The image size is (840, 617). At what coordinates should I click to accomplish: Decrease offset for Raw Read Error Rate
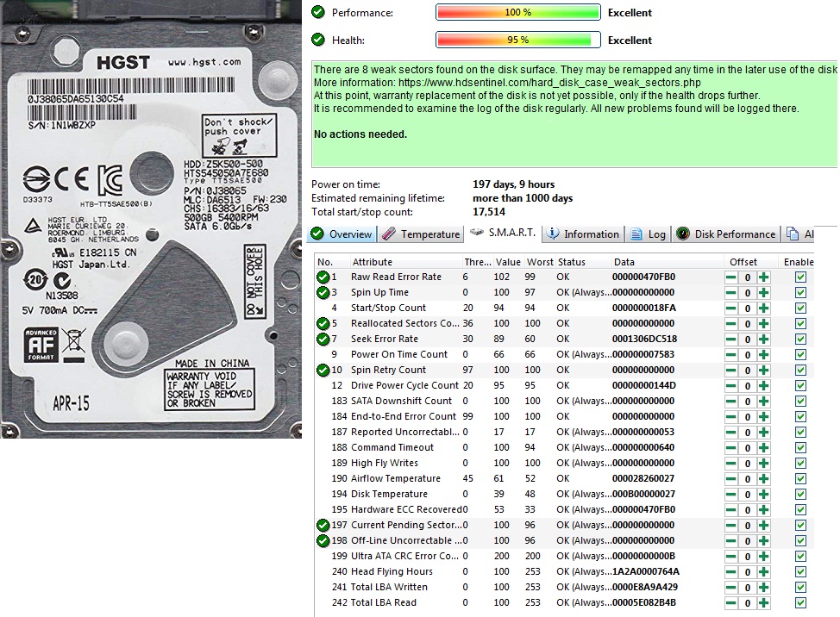[730, 277]
